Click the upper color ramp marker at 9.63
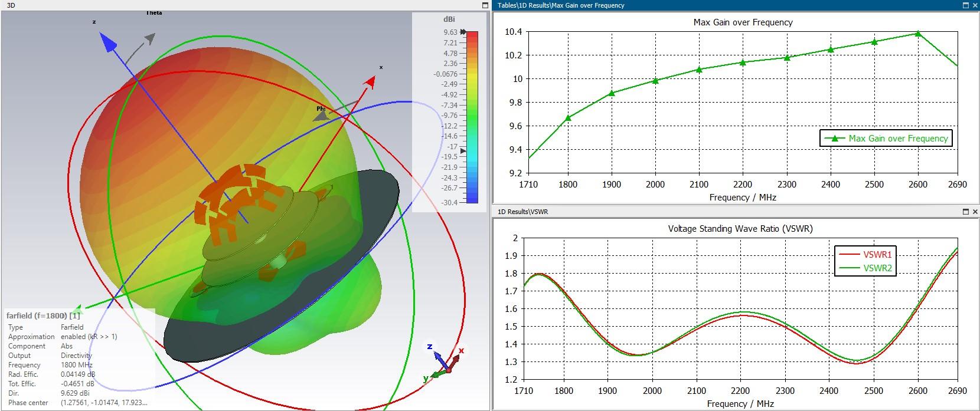This screenshot has height=411, width=980. point(463,32)
